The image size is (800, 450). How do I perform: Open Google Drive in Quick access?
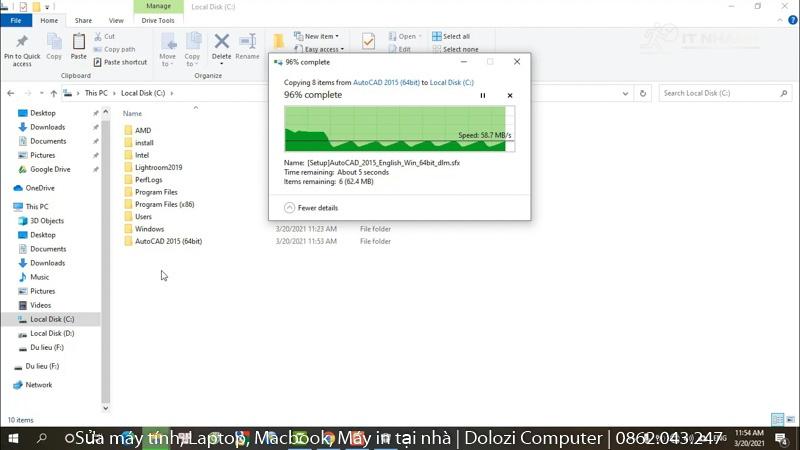(50, 169)
